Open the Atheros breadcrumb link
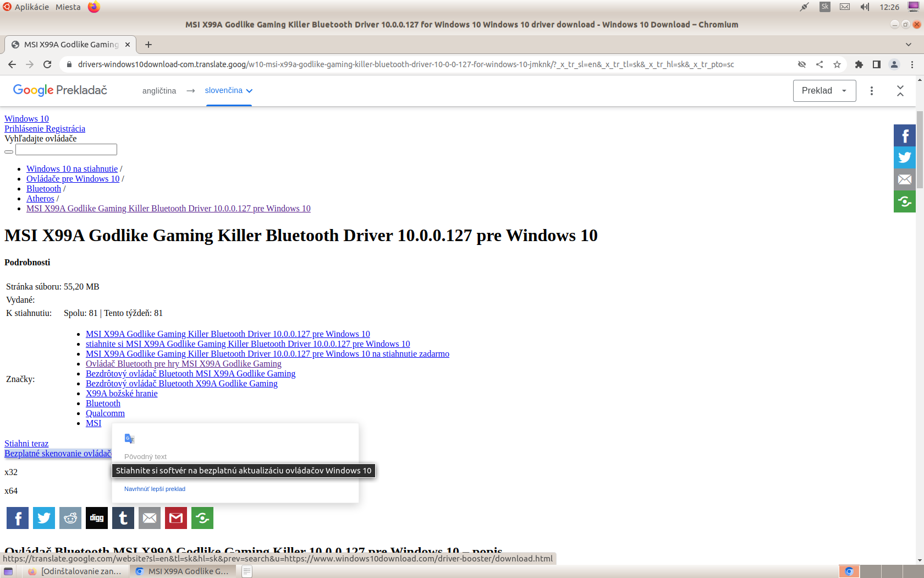The height and width of the screenshot is (578, 924). (x=40, y=199)
